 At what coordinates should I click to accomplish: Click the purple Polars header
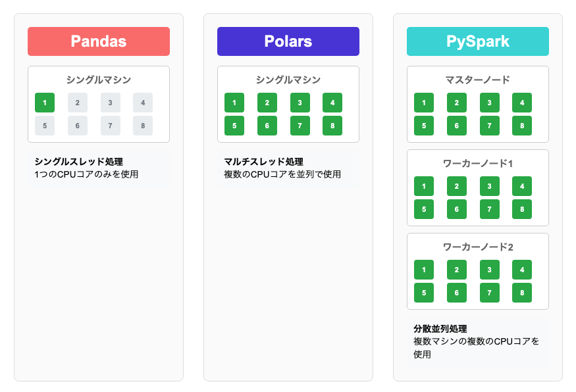pos(288,41)
